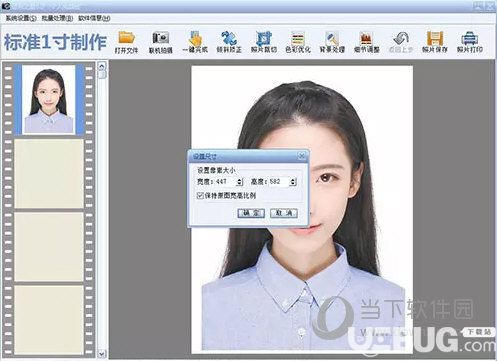
Task: Confirm the size dialog with 确定
Action: tap(251, 213)
